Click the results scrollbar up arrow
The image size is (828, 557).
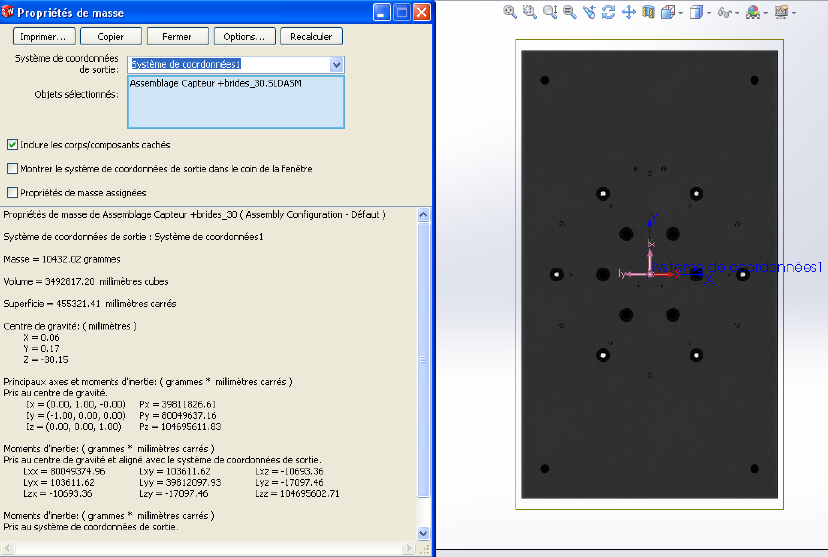tap(423, 214)
